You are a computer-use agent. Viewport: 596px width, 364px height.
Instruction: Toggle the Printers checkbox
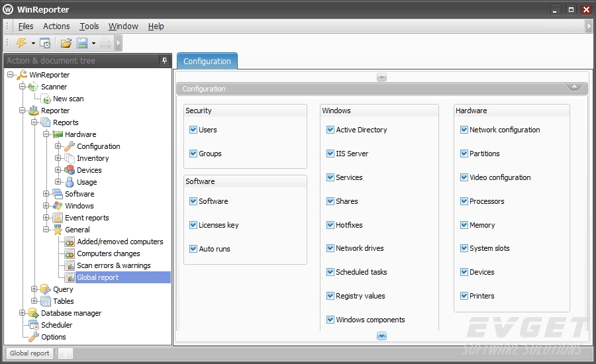(464, 296)
